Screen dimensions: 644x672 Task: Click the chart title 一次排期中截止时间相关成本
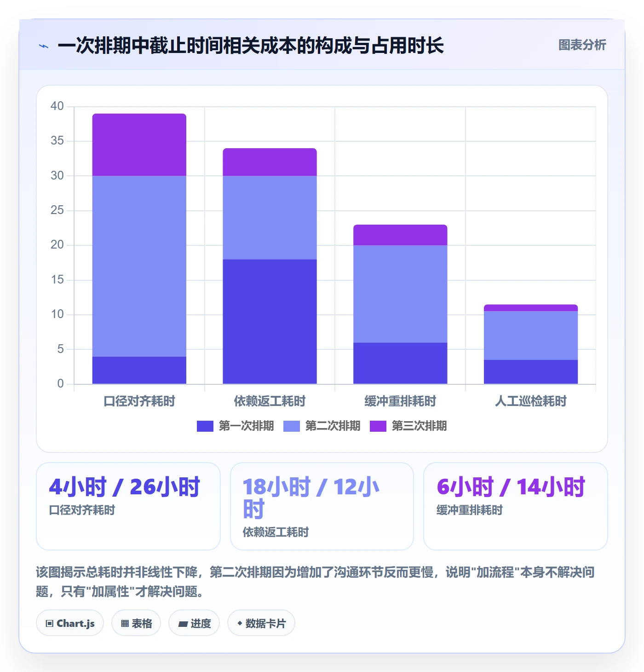pyautogui.click(x=251, y=46)
